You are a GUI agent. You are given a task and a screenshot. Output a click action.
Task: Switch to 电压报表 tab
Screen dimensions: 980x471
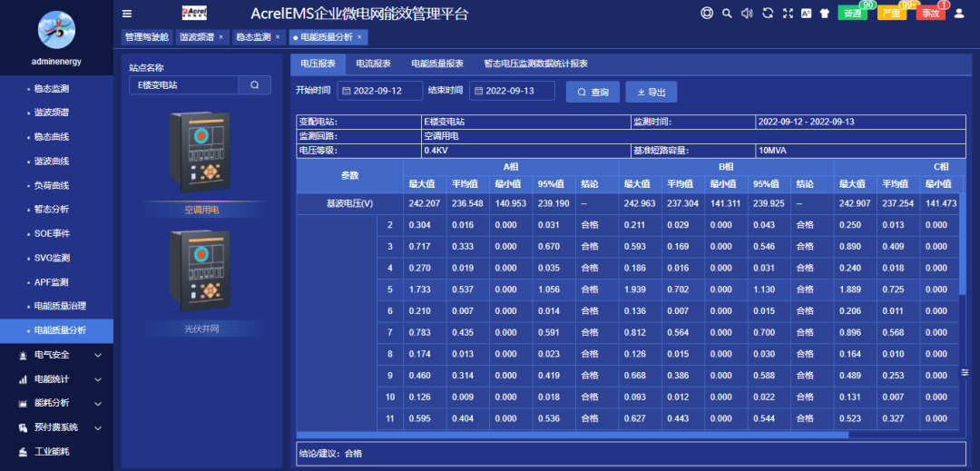[318, 64]
